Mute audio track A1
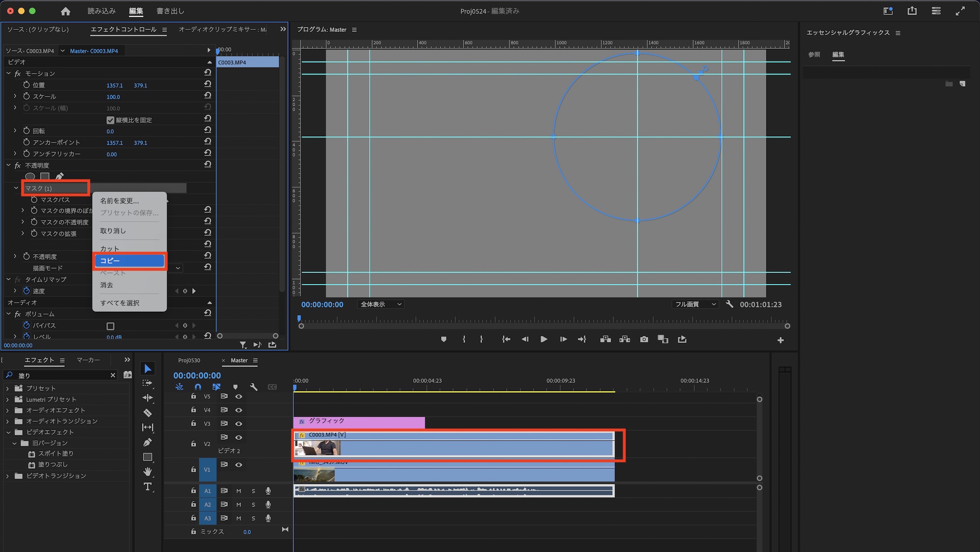This screenshot has width=980, height=552. (239, 491)
